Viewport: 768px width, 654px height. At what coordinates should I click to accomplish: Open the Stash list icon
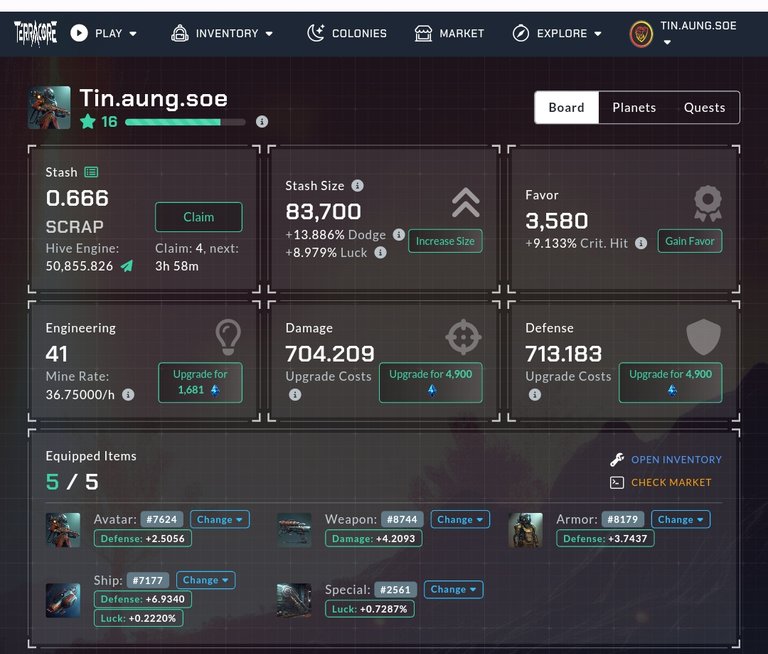click(91, 172)
